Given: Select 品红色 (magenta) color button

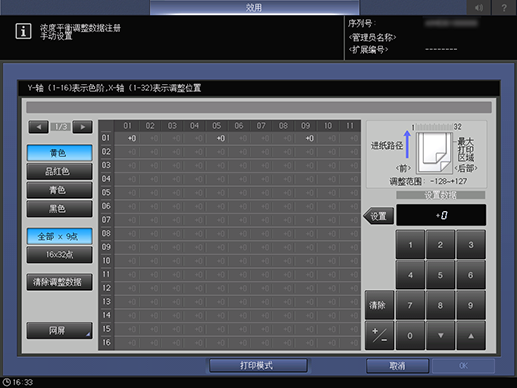Looking at the screenshot, I should (x=59, y=171).
